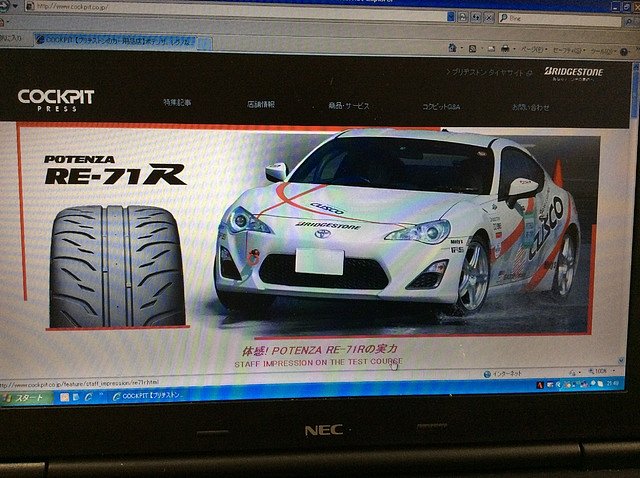The image size is (640, 478).
Task: Click the search magnifier button
Action: point(629,21)
